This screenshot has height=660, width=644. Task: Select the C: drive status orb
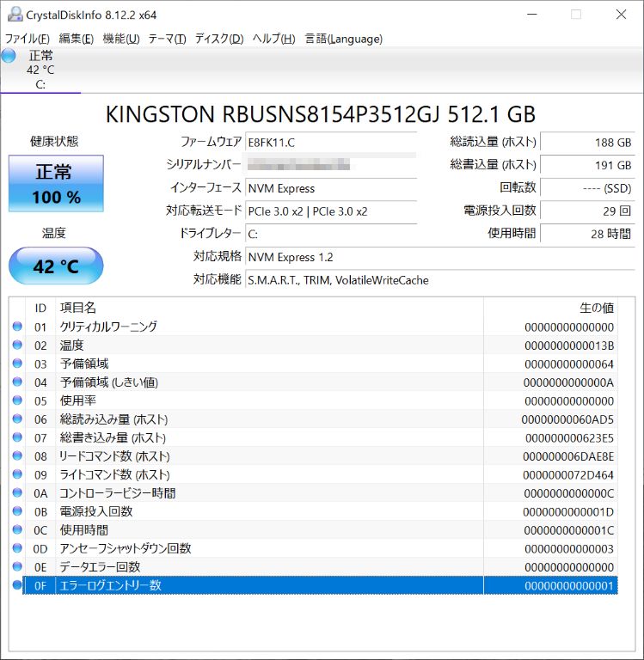point(9,56)
